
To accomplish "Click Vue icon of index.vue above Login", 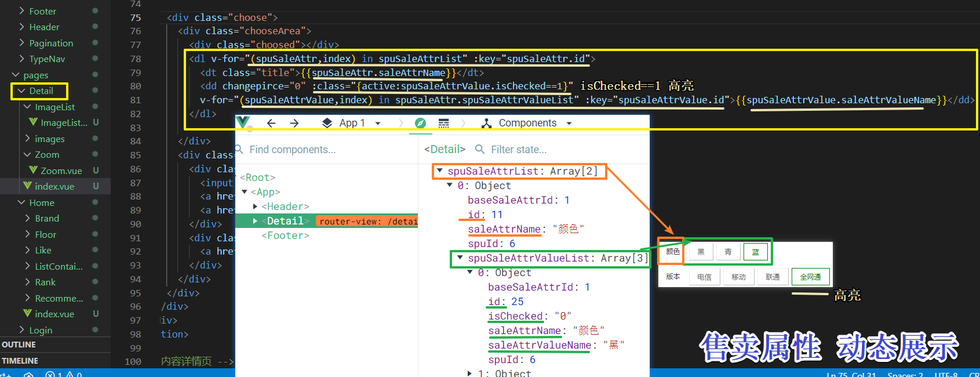I will (x=27, y=314).
